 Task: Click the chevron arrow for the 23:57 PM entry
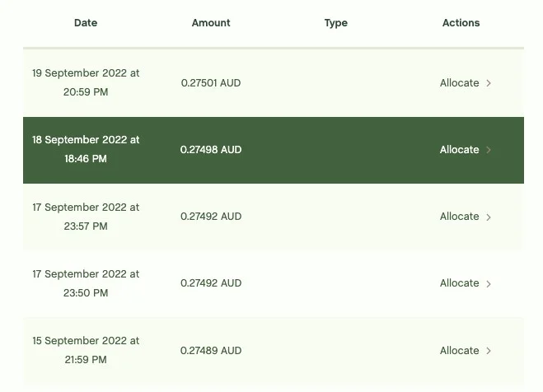coord(489,217)
